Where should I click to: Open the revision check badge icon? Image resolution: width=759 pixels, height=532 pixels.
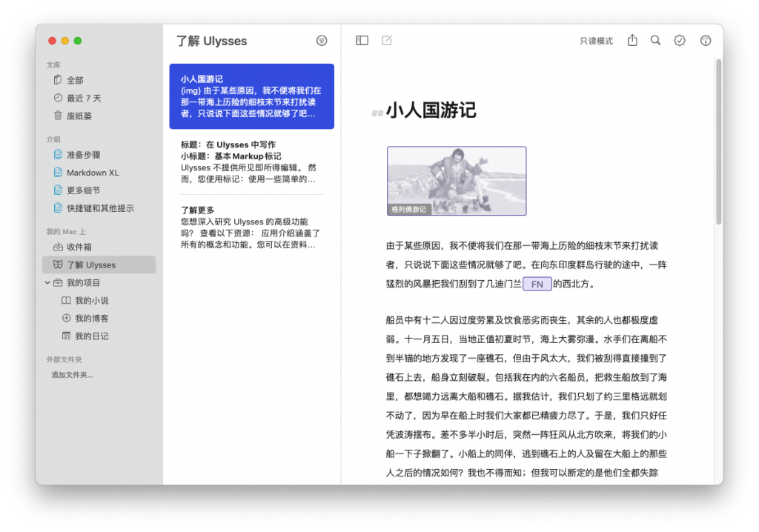point(680,41)
